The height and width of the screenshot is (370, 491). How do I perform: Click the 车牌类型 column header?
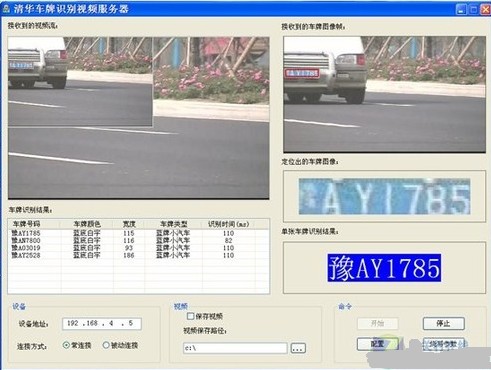[x=173, y=224]
